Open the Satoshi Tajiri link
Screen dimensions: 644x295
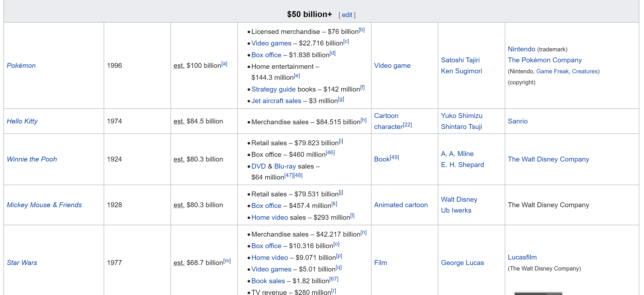click(x=460, y=60)
